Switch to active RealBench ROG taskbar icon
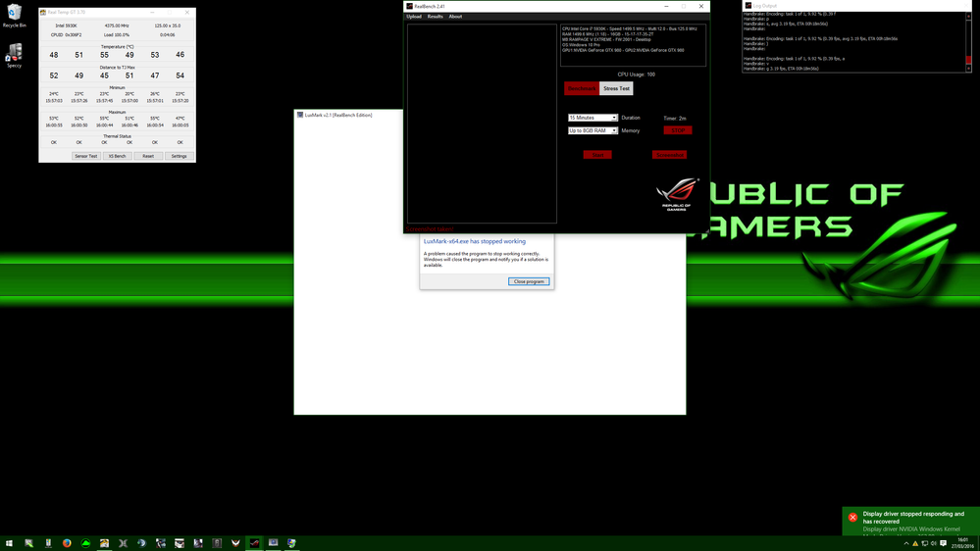The height and width of the screenshot is (551, 980). click(254, 543)
